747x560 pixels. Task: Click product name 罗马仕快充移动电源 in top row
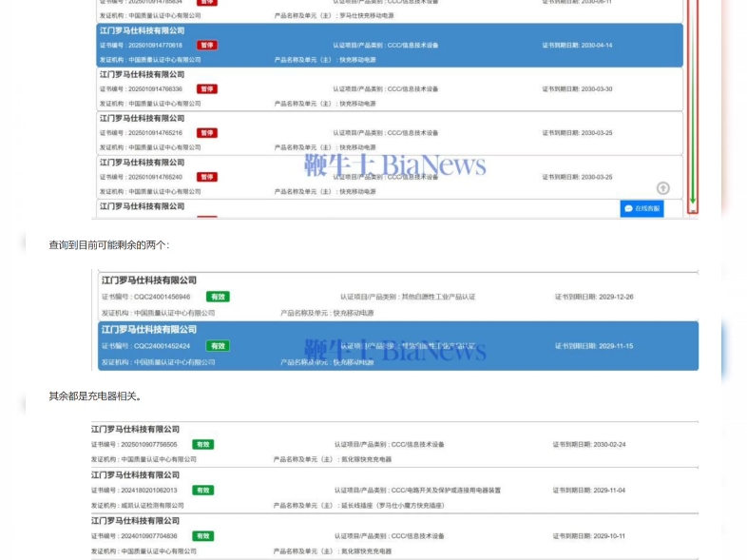coord(366,16)
